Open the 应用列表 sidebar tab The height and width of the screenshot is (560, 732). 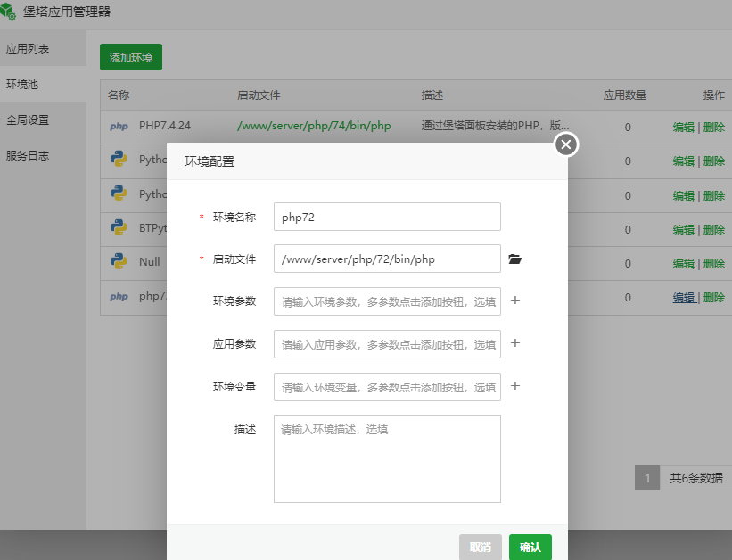[x=43, y=48]
